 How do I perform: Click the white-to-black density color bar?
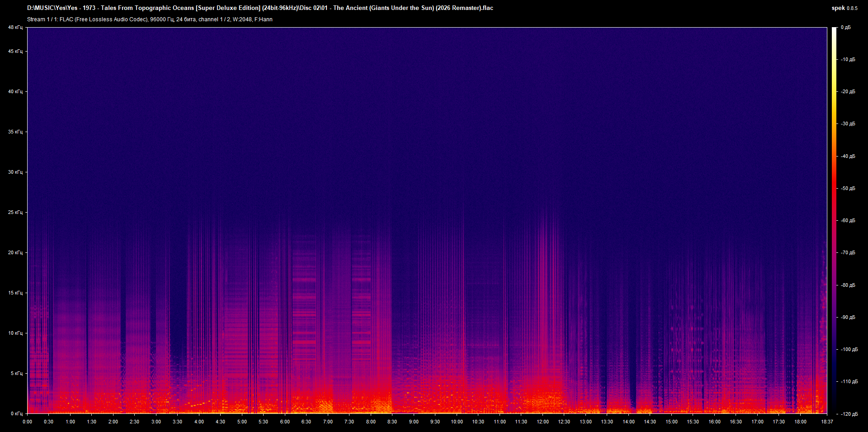[x=834, y=220]
